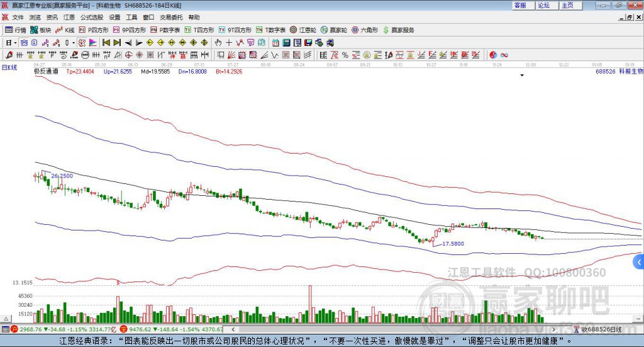Open the 交易委托 menu
This screenshot has height=347, width=644.
click(x=171, y=17)
